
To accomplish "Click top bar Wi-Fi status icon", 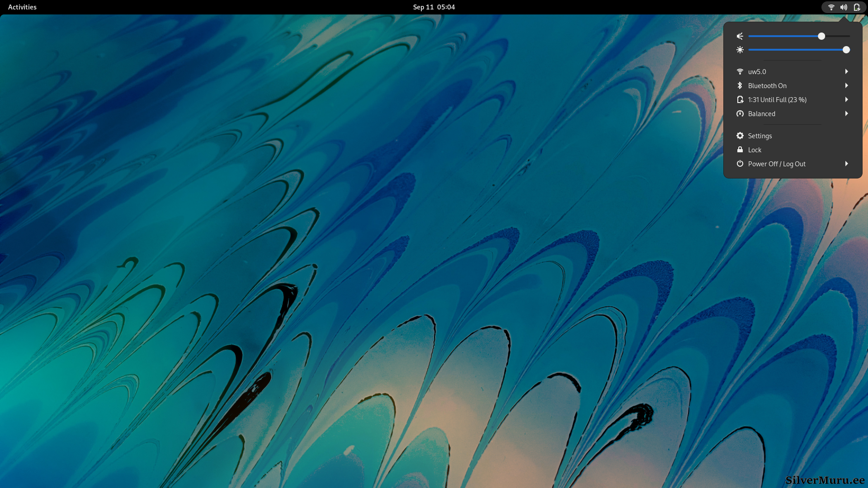I will coord(831,7).
